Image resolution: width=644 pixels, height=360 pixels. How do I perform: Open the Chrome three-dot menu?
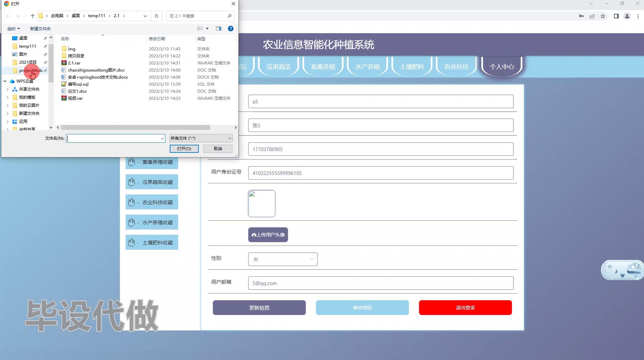638,16
